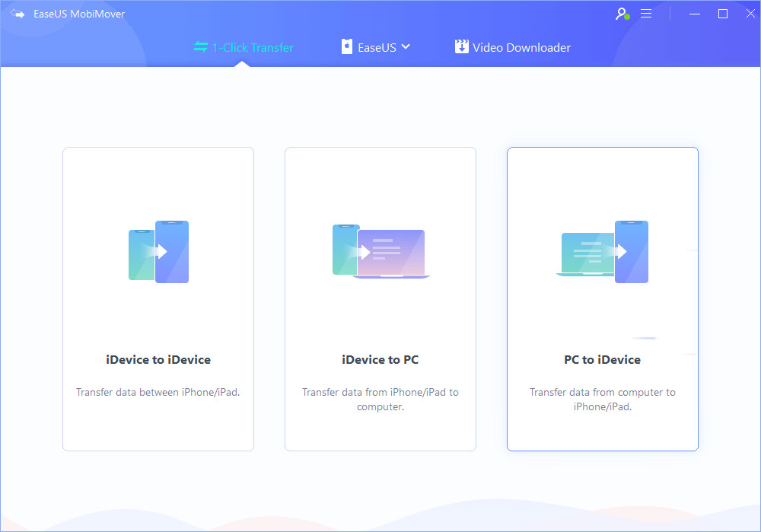Expand the EaseUS device dropdown chevron
This screenshot has height=532, width=761.
coord(406,47)
